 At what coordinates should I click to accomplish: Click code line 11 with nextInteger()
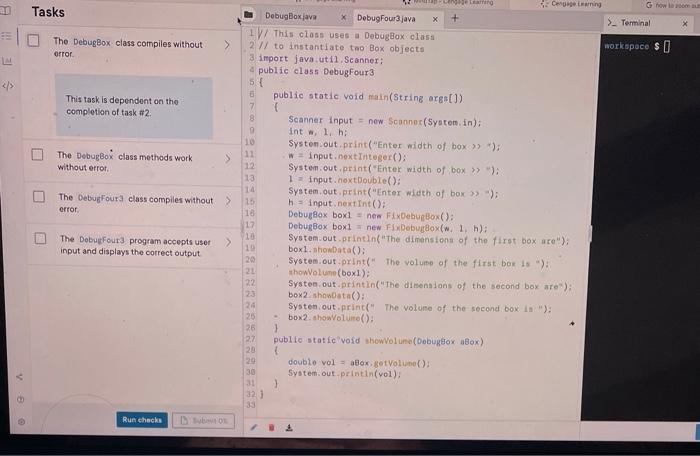(x=347, y=156)
